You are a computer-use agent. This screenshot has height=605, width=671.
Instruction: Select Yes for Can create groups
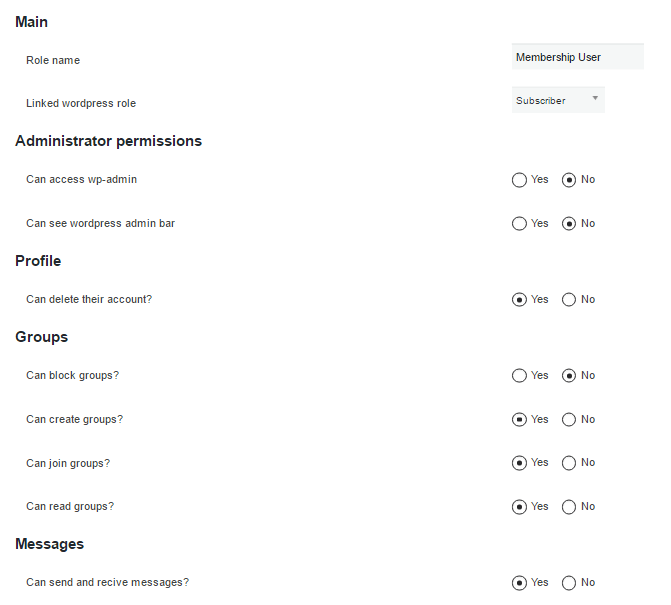coord(519,420)
